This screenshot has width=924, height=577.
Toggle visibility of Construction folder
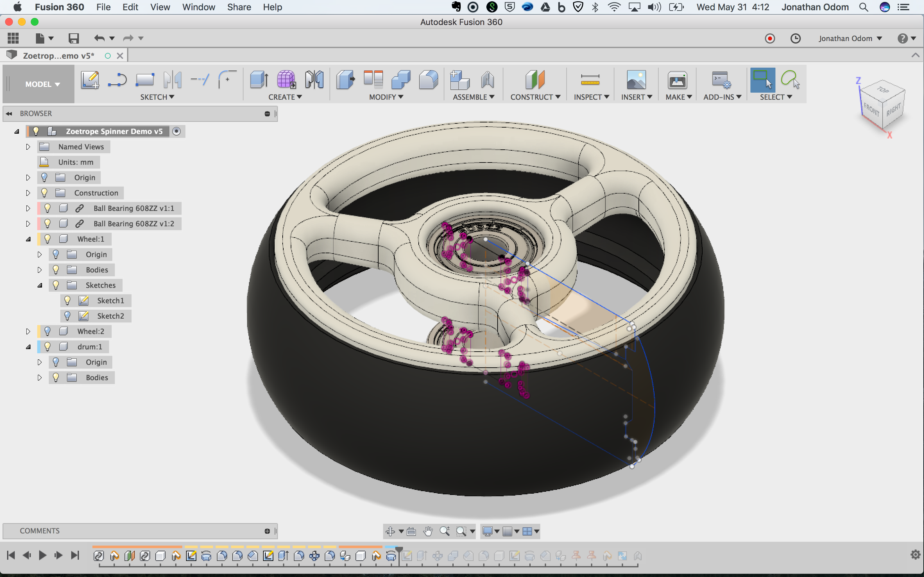[x=44, y=193]
